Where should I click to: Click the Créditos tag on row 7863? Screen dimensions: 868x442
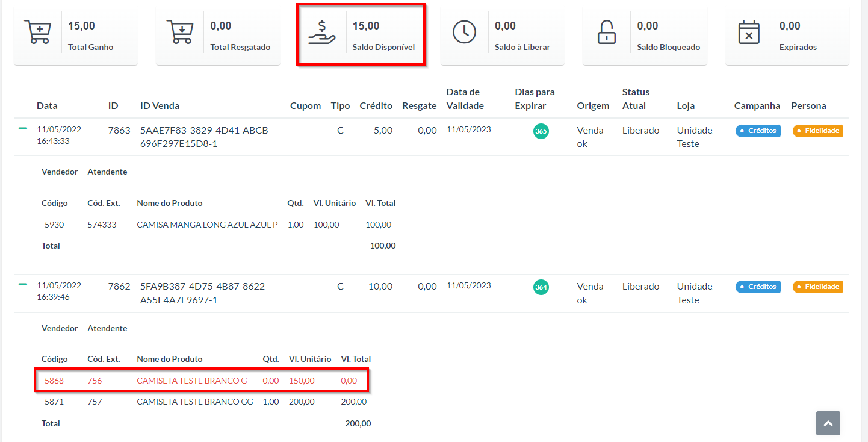[x=758, y=131]
